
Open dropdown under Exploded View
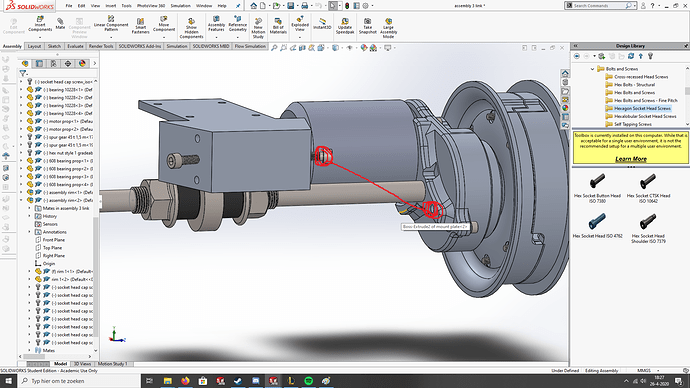(x=300, y=37)
